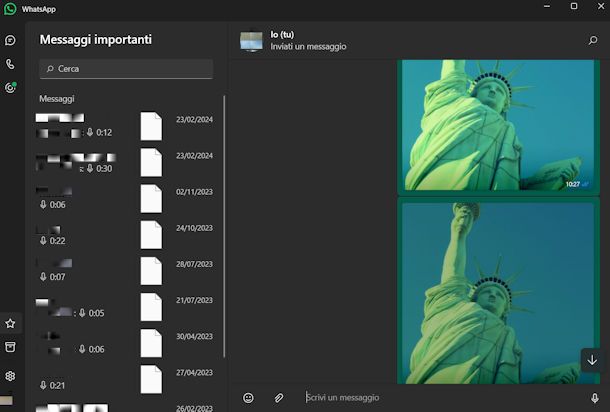Open starred voice message dated 30/04/2023

pyautogui.click(x=124, y=343)
